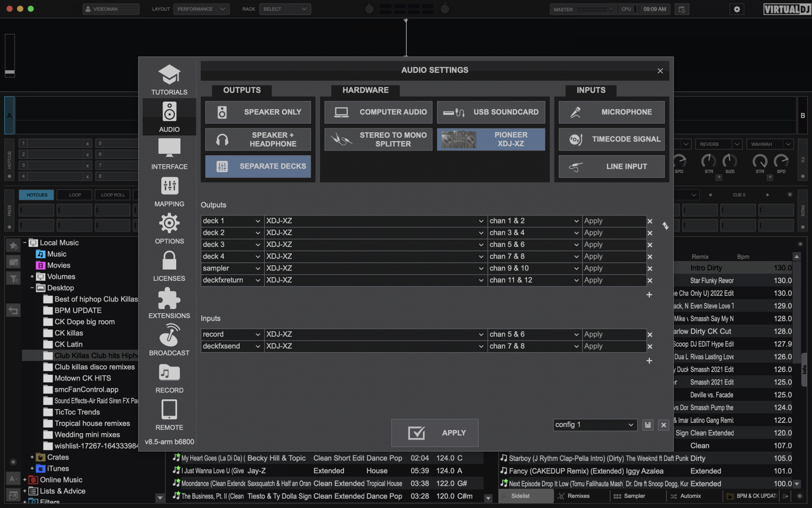This screenshot has height=508, width=812.
Task: Add a new input line with plus
Action: (649, 361)
